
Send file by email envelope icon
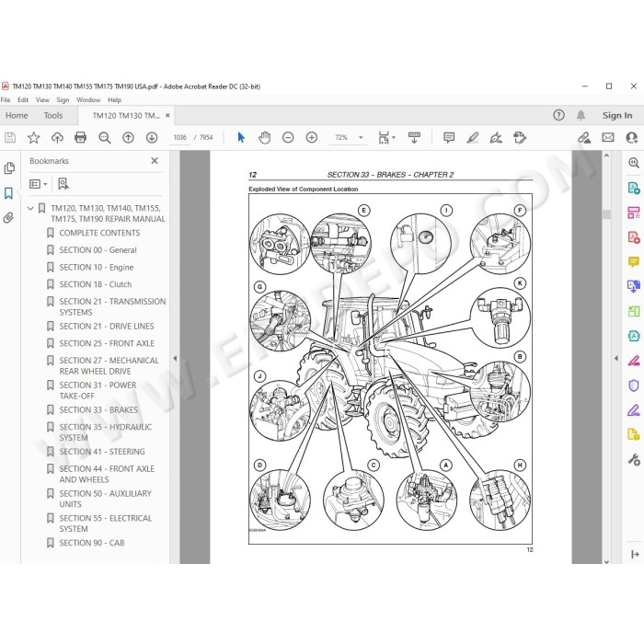pos(608,138)
